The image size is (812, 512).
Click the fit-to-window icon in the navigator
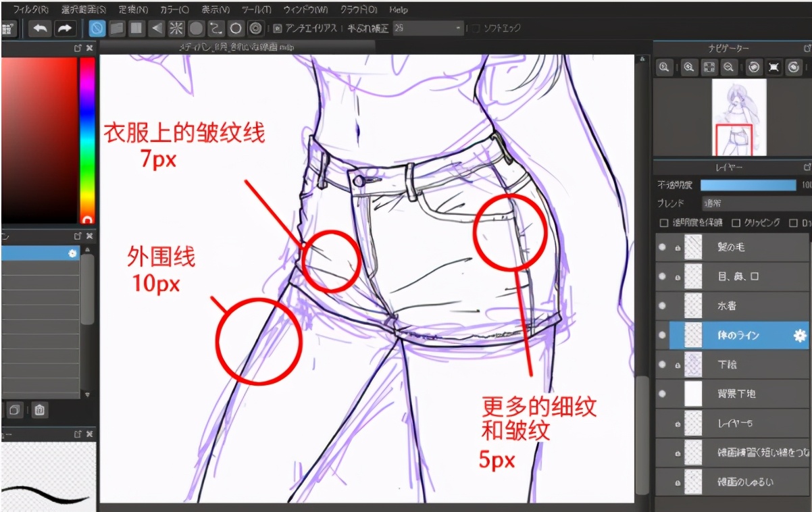pyautogui.click(x=709, y=67)
